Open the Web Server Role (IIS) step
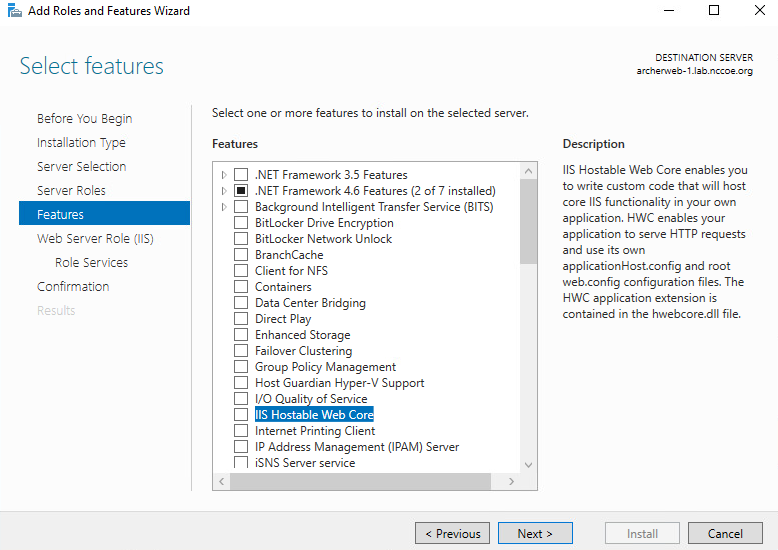Viewport: 778px width, 550px height. coord(95,239)
